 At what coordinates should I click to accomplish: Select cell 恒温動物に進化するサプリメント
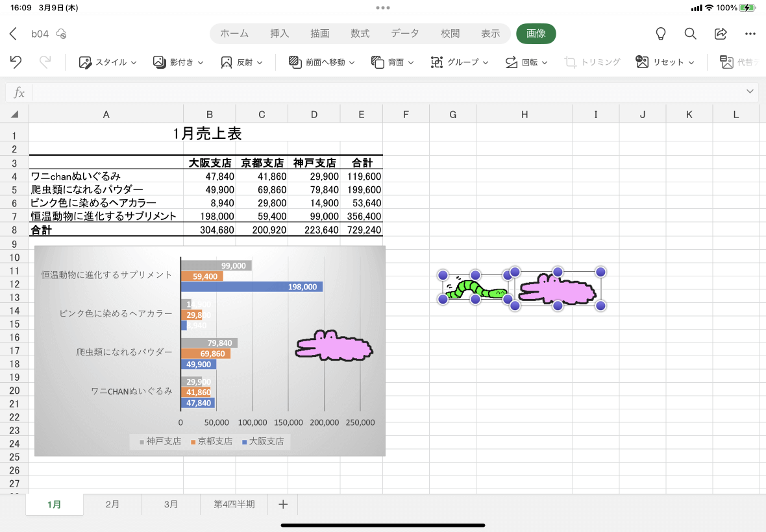coord(106,216)
